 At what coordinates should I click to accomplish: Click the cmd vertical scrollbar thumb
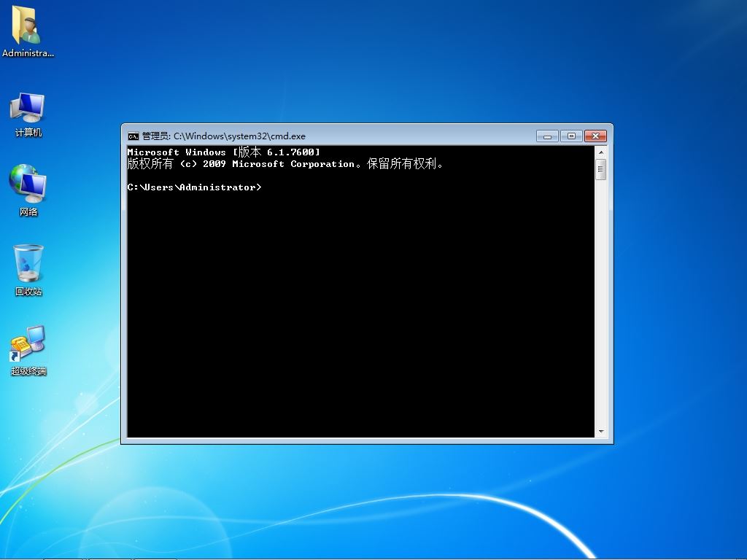point(601,169)
